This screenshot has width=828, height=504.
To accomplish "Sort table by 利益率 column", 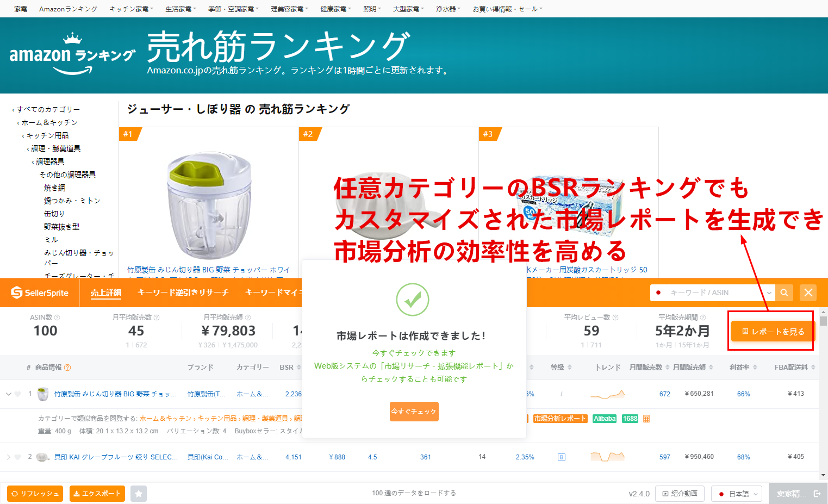I will tap(743, 368).
